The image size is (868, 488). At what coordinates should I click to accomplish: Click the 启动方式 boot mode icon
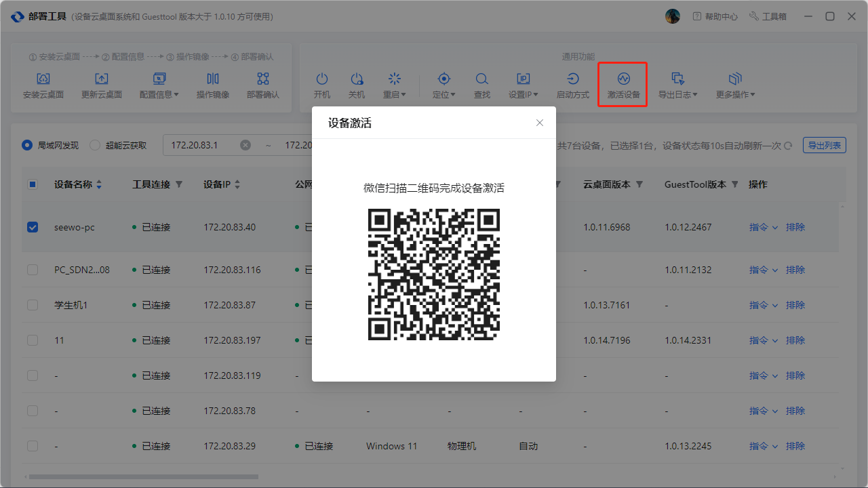tap(573, 86)
